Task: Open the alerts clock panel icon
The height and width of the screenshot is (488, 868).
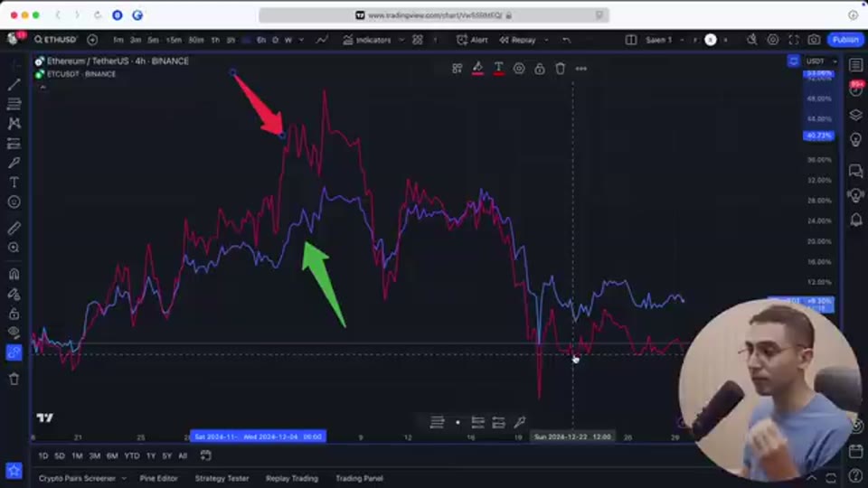Action: click(856, 89)
